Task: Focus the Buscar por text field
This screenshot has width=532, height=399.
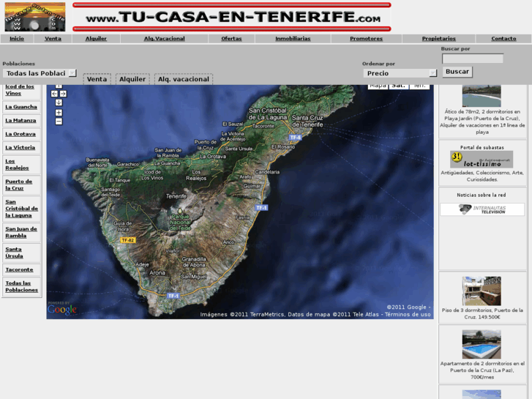Action: coord(473,59)
